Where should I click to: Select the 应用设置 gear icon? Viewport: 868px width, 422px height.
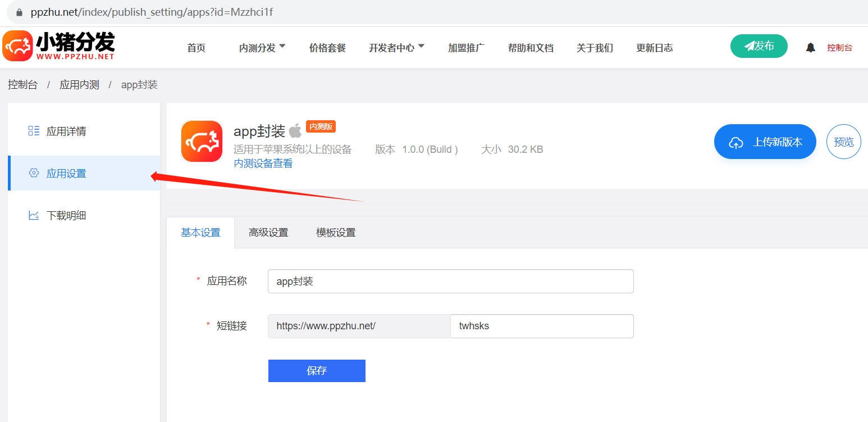(x=33, y=173)
